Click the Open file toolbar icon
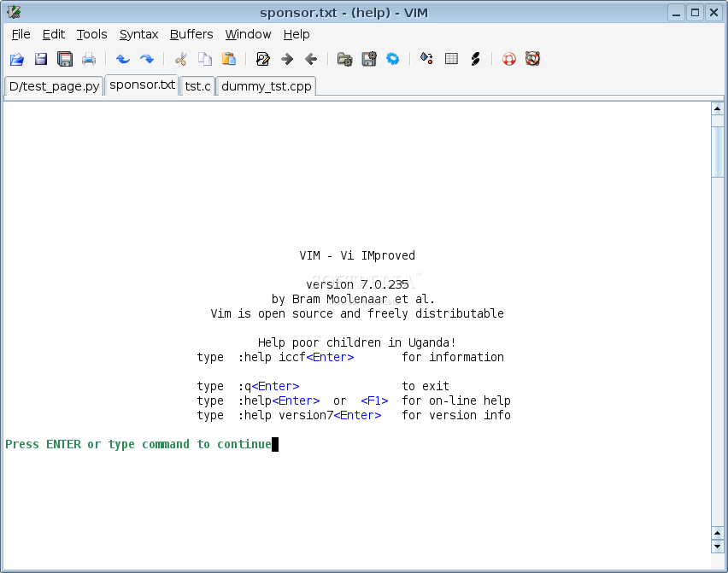 click(17, 59)
